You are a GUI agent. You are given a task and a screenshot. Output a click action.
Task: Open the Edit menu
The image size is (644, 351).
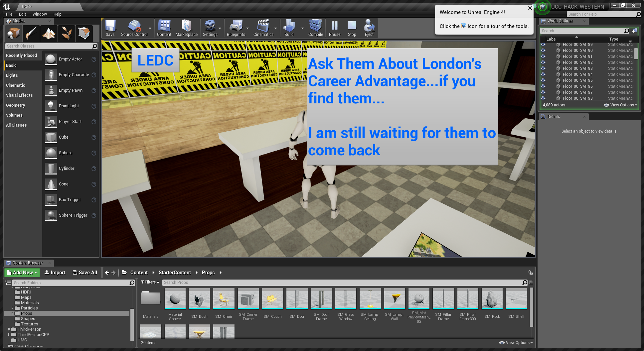click(x=22, y=14)
